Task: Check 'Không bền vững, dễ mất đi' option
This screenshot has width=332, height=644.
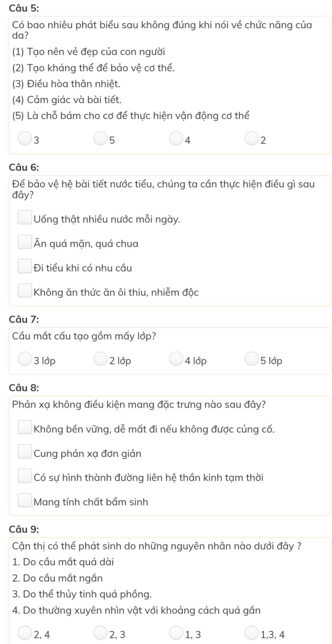Action: coord(25,427)
